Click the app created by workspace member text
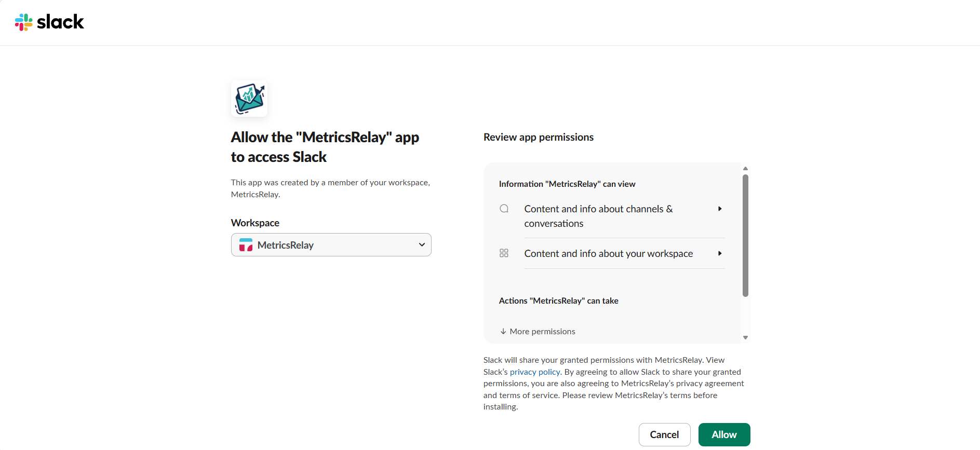 tap(330, 188)
